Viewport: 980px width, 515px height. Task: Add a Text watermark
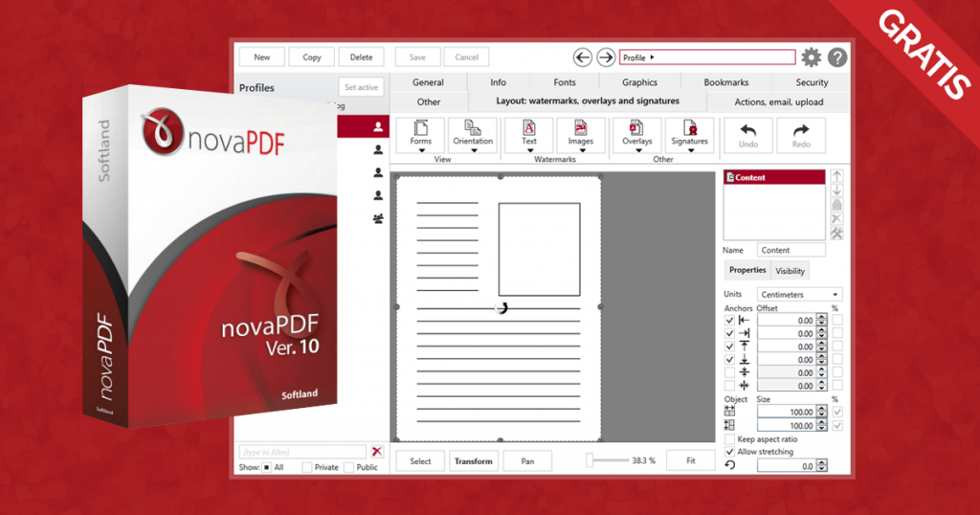(x=528, y=134)
